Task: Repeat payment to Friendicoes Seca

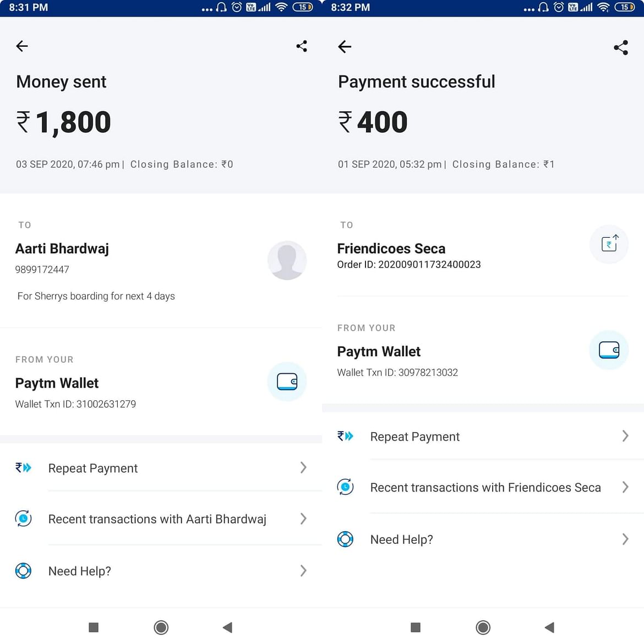Action: [483, 436]
